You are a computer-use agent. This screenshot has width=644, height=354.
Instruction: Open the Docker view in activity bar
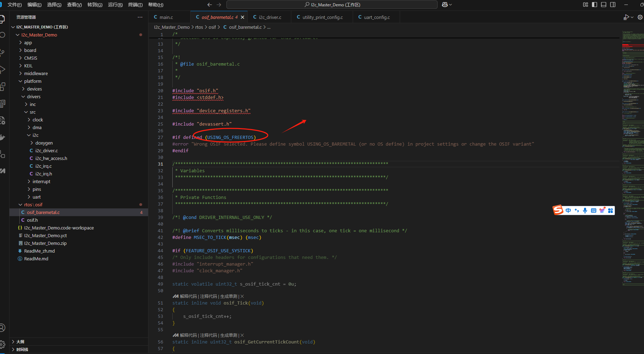point(2,137)
